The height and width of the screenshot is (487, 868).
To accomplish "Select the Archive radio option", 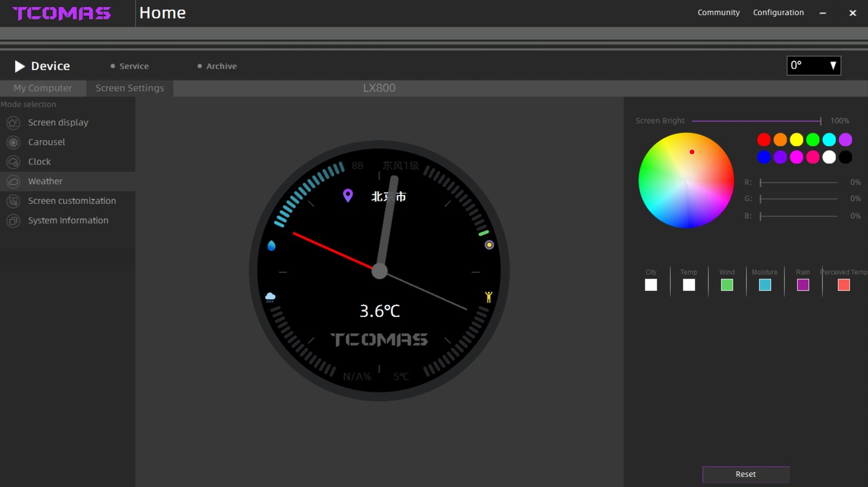I will [x=200, y=66].
